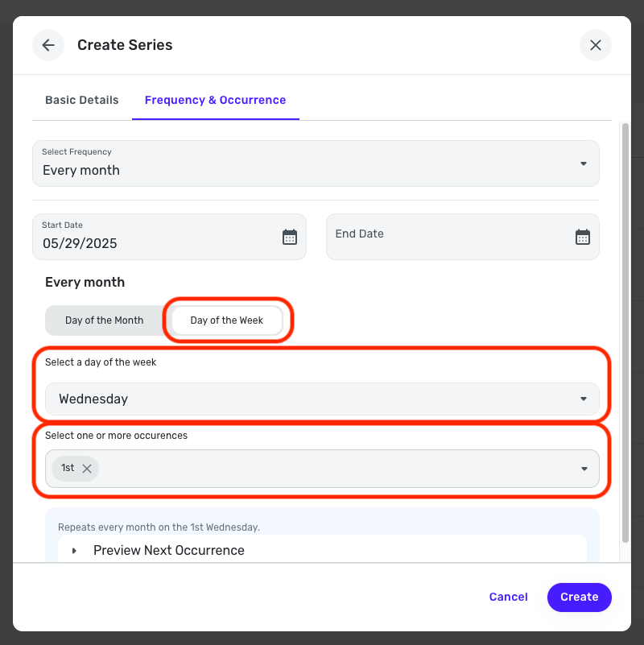Image resolution: width=644 pixels, height=645 pixels.
Task: Switch to the Basic Details tab
Action: point(82,100)
